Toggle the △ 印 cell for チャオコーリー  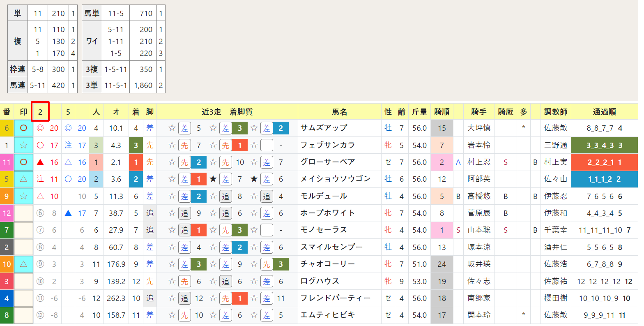point(24,264)
